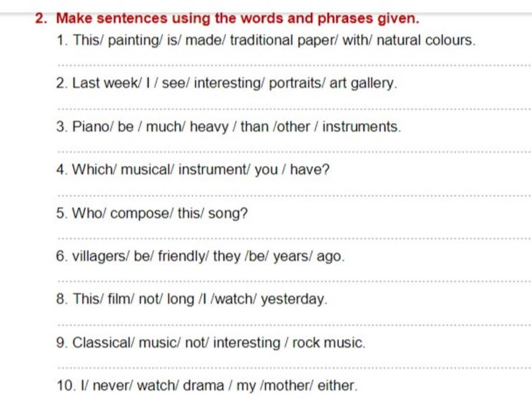Select sentence 3 about Piano and instruments
Image resolution: width=532 pixels, height=411 pixels.
click(x=229, y=127)
